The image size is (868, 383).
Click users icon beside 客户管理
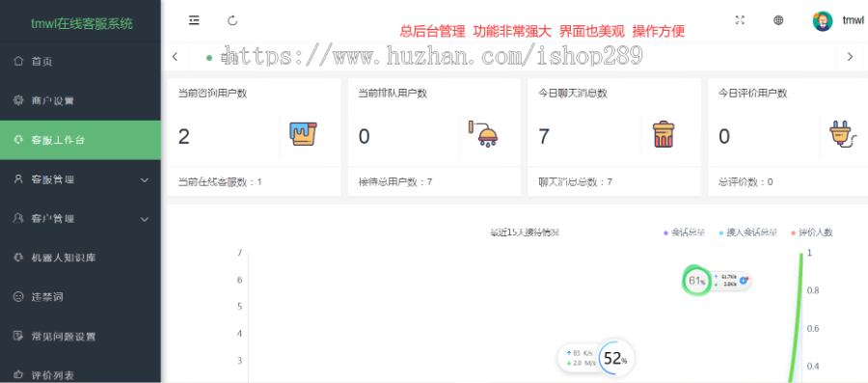click(x=18, y=218)
